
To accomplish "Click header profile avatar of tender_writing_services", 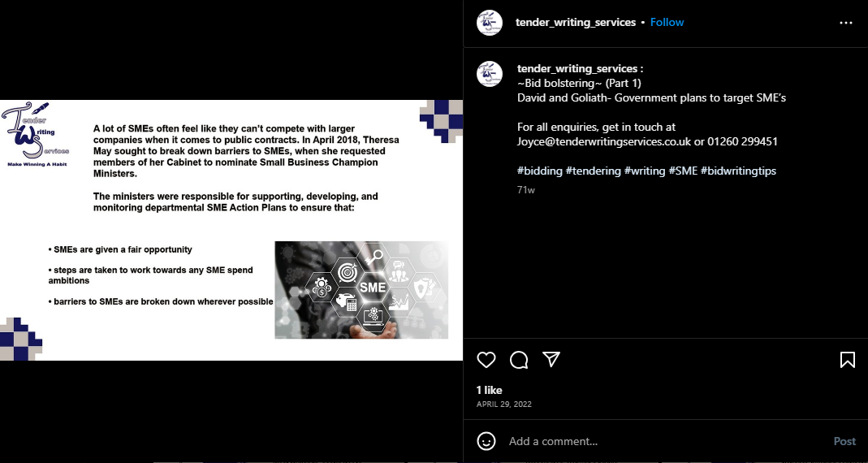I will [x=490, y=23].
